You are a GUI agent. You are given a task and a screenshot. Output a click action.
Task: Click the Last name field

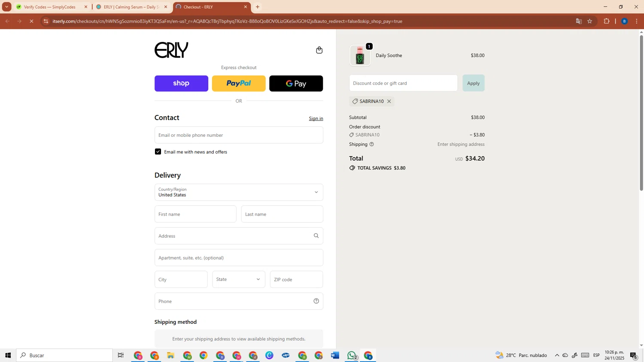click(282, 214)
